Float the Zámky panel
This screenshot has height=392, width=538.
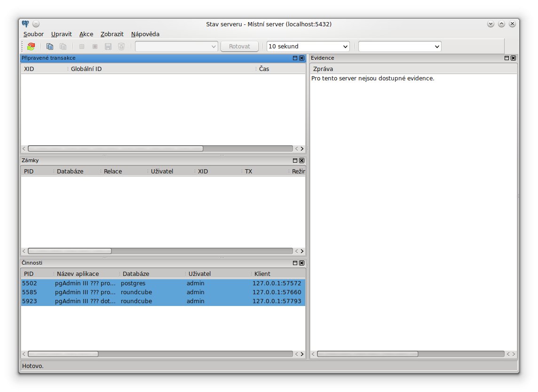point(295,160)
